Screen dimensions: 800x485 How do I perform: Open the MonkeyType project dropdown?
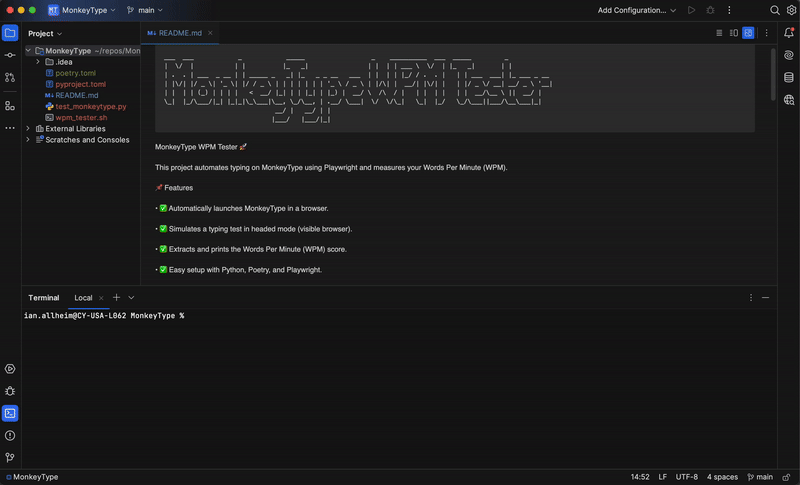[x=82, y=10]
